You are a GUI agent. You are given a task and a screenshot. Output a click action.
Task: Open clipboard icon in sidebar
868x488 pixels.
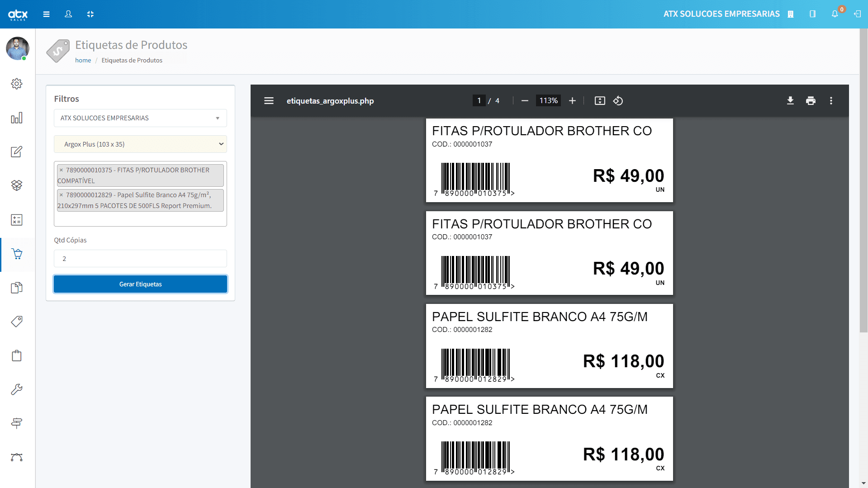tap(17, 355)
